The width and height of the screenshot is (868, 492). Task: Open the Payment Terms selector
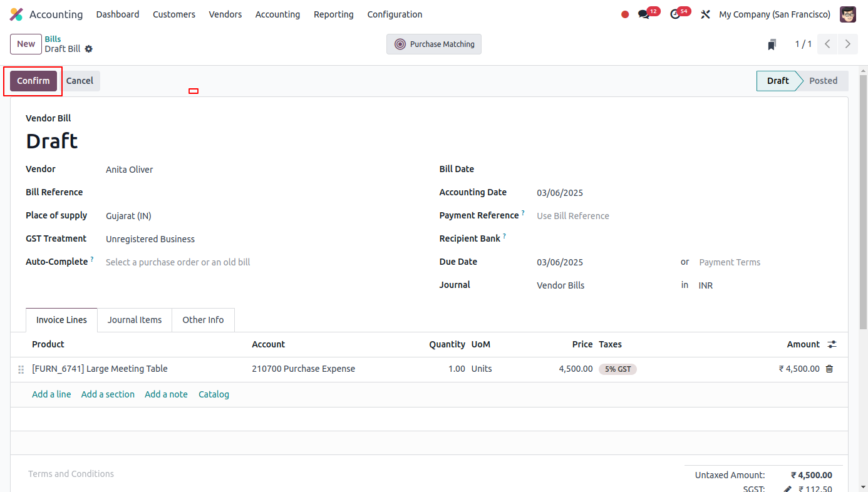coord(729,262)
